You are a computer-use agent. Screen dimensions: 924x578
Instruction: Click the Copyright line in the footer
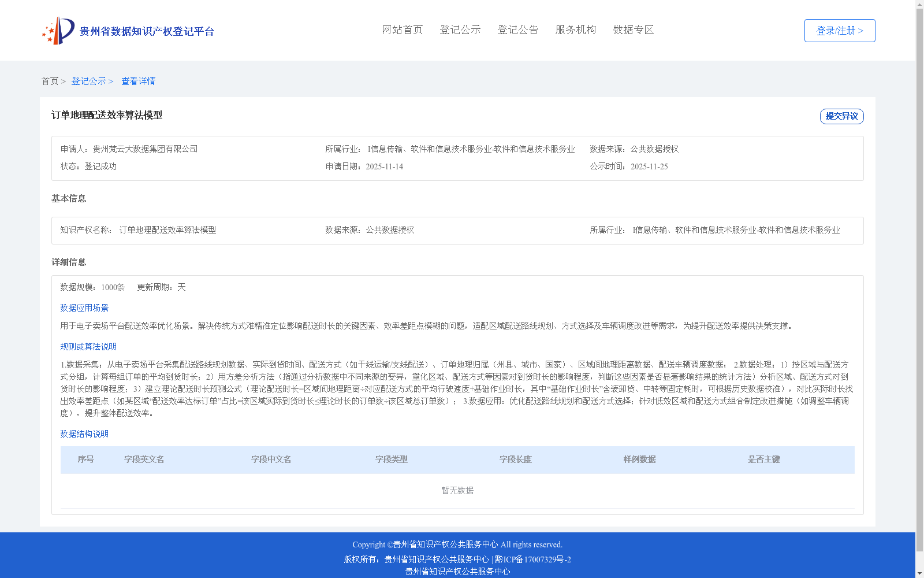click(x=457, y=544)
